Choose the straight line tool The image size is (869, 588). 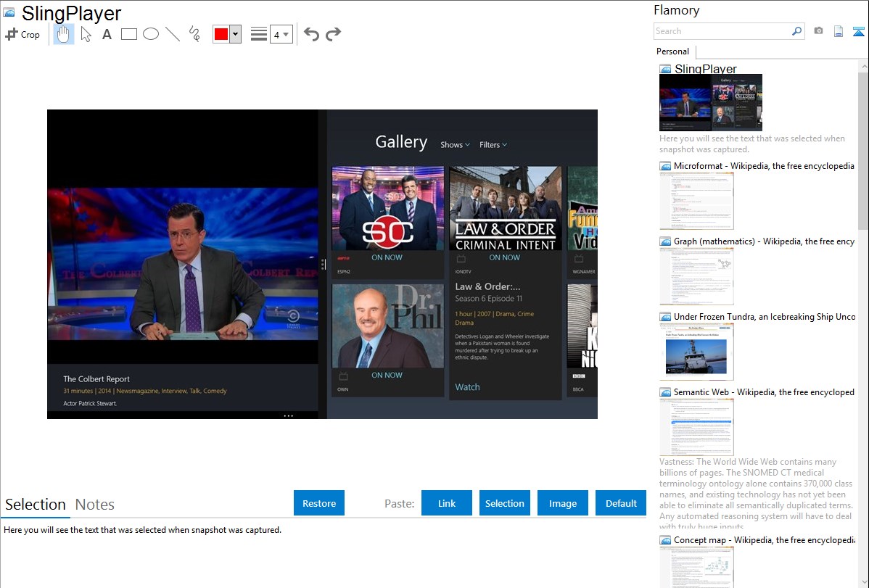point(173,34)
